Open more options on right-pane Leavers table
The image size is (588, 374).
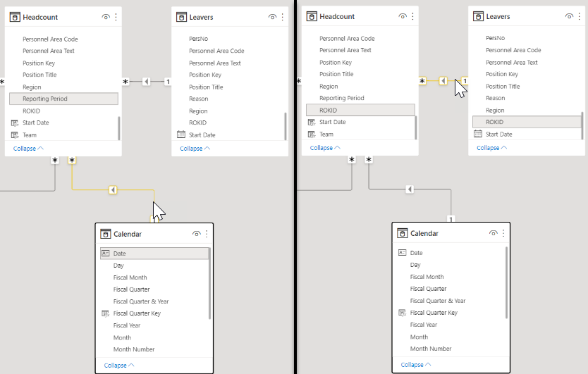[x=580, y=16]
